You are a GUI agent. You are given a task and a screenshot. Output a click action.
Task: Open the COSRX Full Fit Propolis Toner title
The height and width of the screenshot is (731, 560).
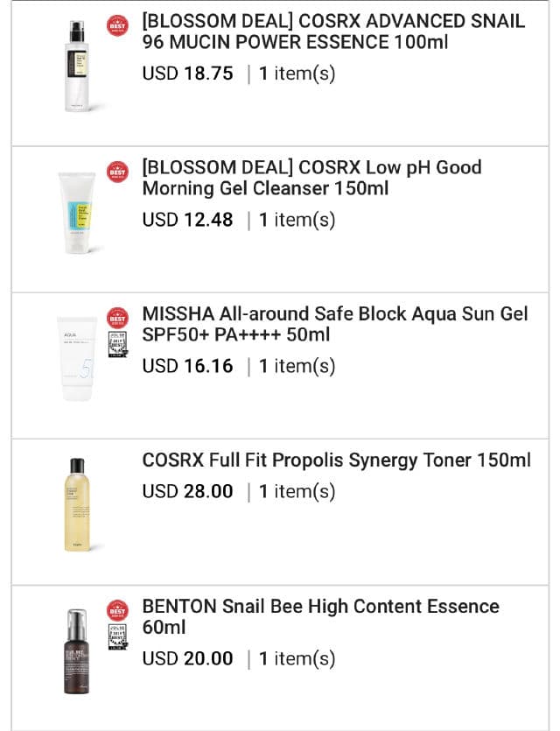point(336,460)
